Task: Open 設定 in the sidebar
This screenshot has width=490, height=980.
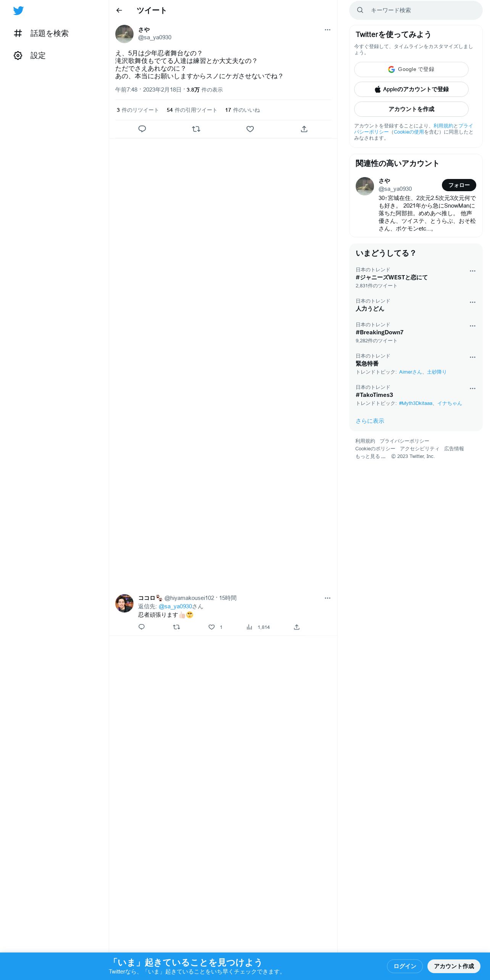Action: pos(30,56)
